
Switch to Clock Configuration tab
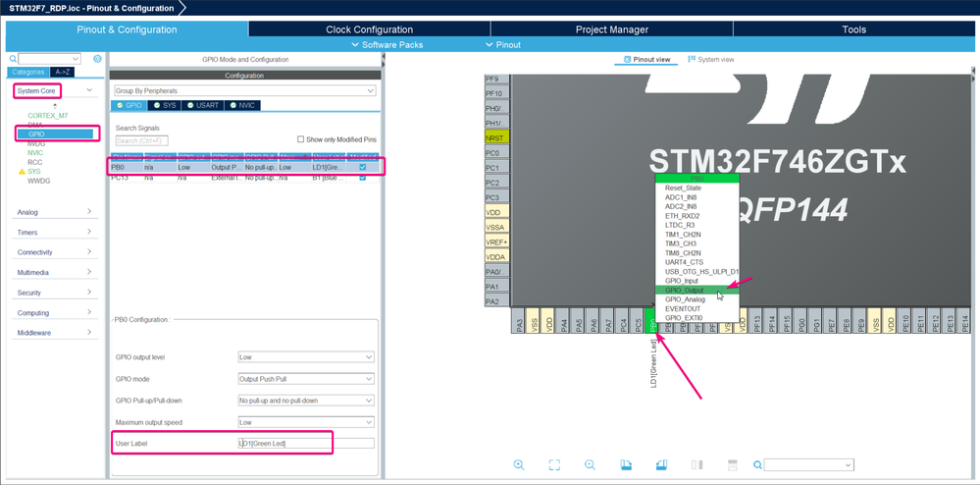(x=370, y=29)
